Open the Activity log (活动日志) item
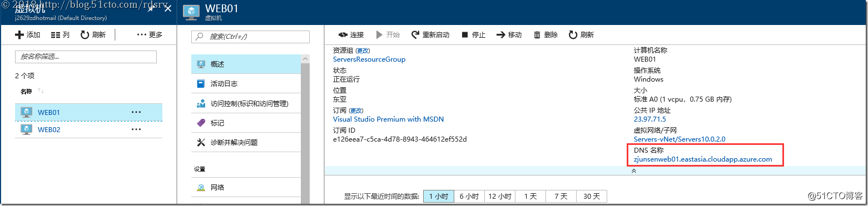The width and height of the screenshot is (868, 206). (x=246, y=84)
